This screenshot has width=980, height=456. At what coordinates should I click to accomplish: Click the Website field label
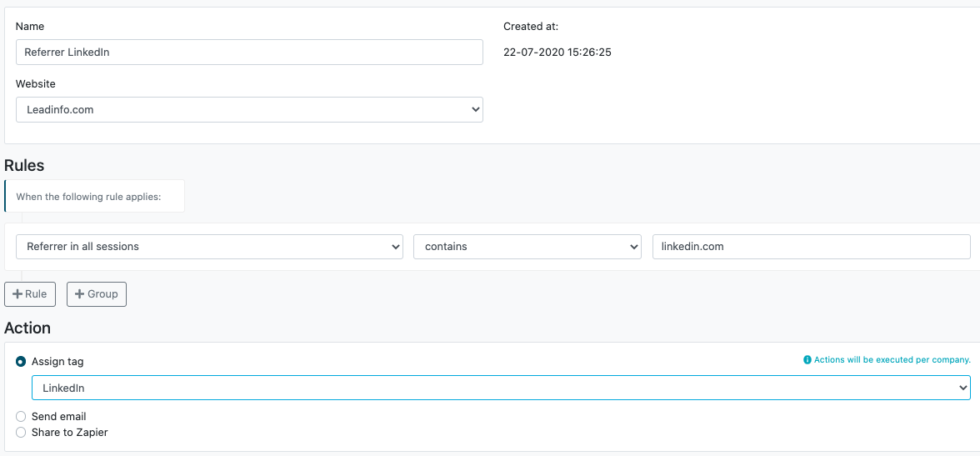(x=35, y=84)
